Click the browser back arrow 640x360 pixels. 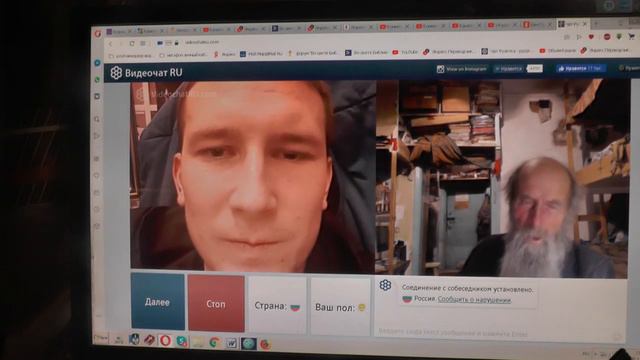pos(110,43)
